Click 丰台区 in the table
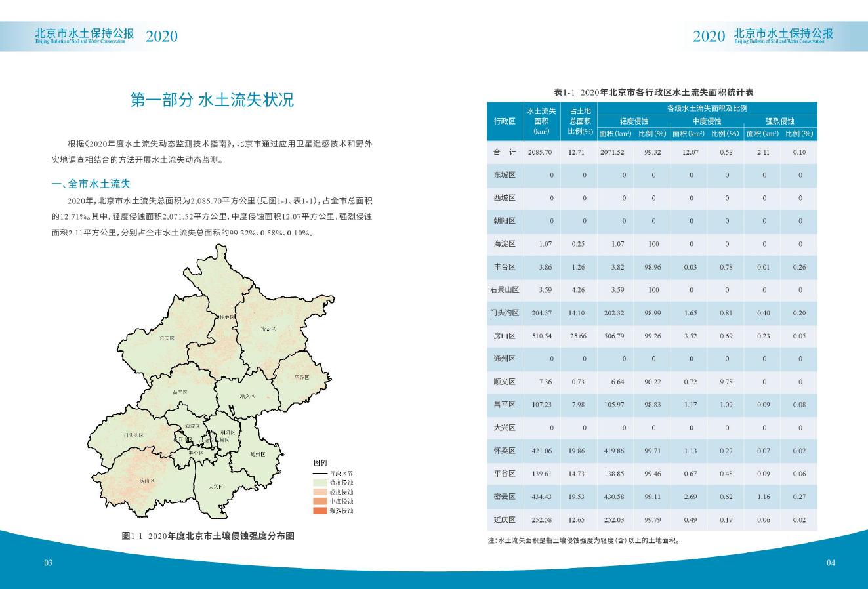The image size is (868, 589). [x=505, y=267]
